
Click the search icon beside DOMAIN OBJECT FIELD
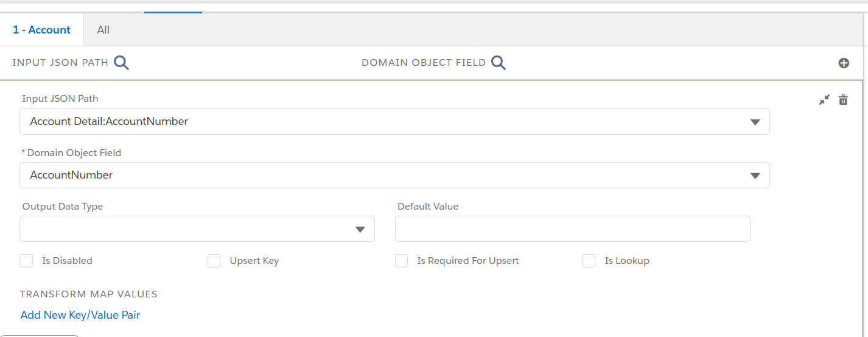point(499,63)
